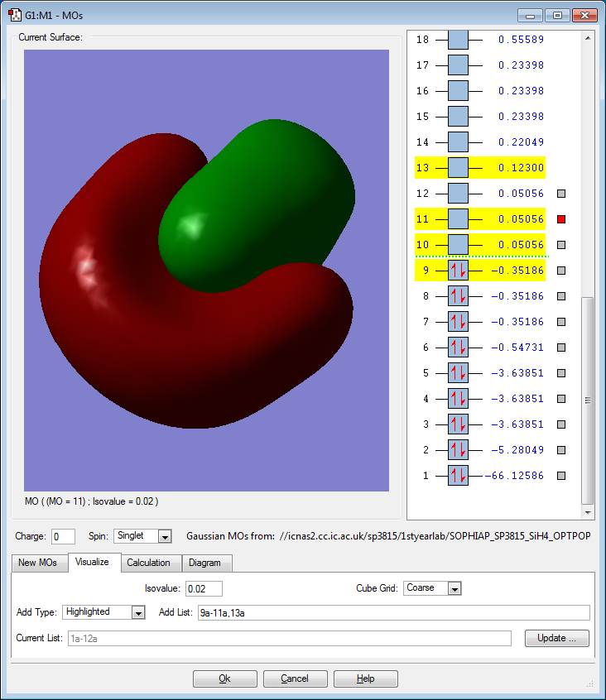Click the Current List field showing 1a-12a

(290, 639)
